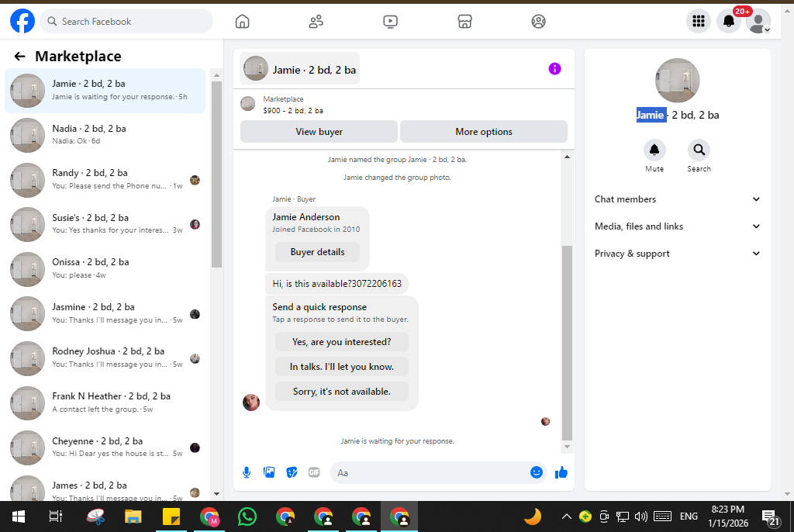794x532 pixels.
Task: Click the ENG language indicator
Action: pyautogui.click(x=689, y=516)
